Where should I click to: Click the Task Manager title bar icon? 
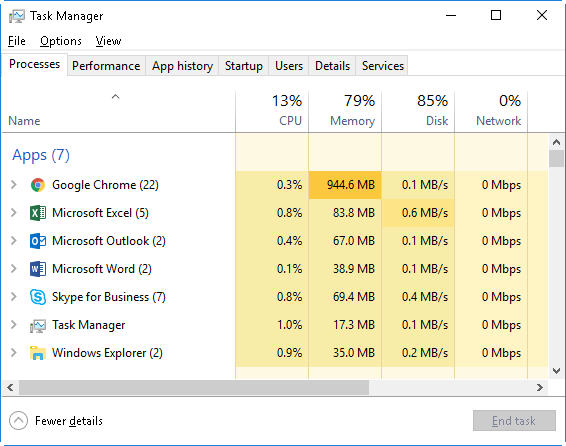click(17, 16)
